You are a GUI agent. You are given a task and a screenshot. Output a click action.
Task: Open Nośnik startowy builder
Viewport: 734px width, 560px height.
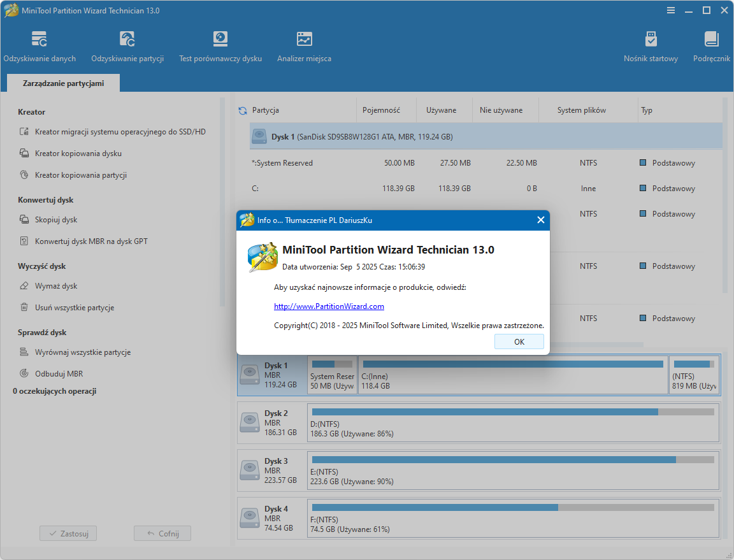[651, 47]
